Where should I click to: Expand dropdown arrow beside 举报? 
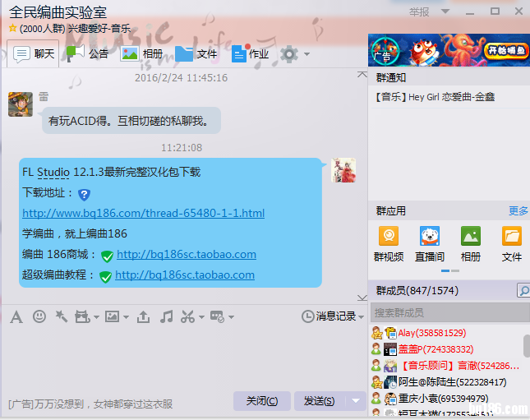(445, 12)
